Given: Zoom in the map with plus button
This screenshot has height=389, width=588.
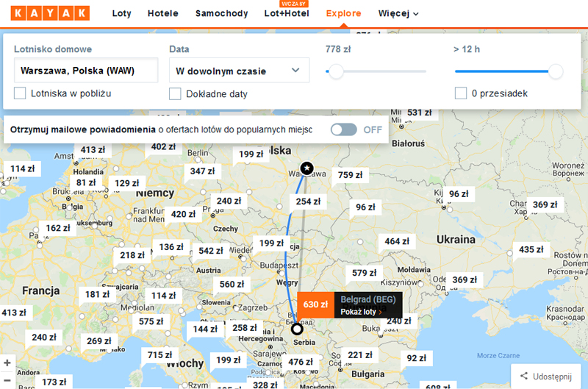Looking at the screenshot, I should [x=7, y=363].
